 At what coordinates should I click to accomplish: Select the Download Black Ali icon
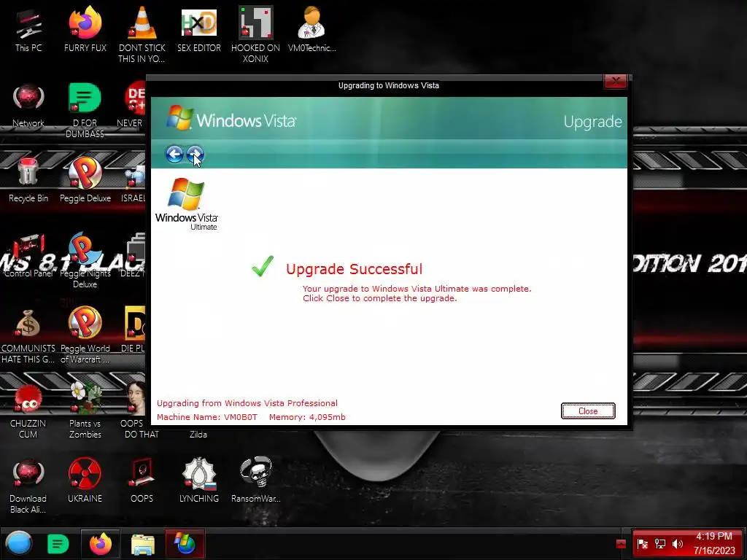[28, 486]
